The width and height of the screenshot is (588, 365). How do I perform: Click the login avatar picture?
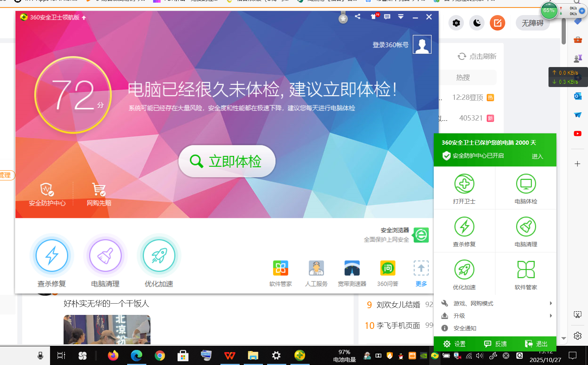point(422,44)
